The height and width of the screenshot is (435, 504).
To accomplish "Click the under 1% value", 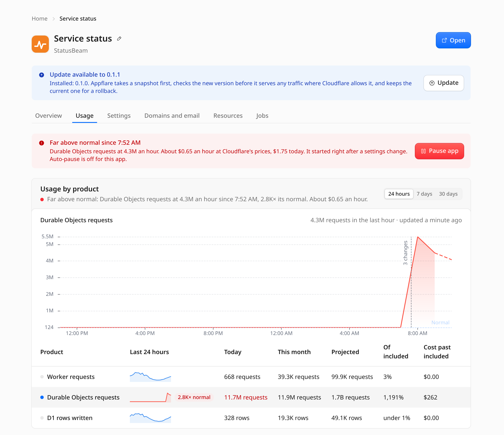I will [397, 418].
